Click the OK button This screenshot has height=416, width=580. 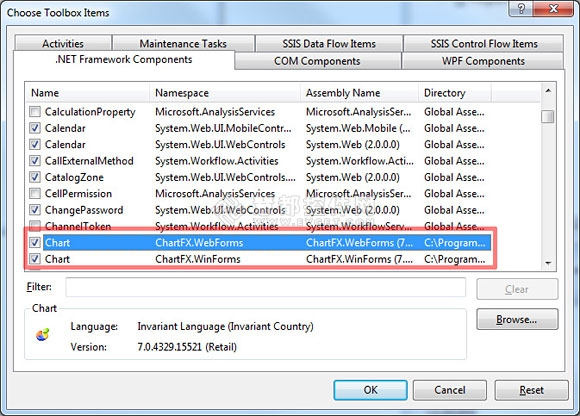click(370, 390)
